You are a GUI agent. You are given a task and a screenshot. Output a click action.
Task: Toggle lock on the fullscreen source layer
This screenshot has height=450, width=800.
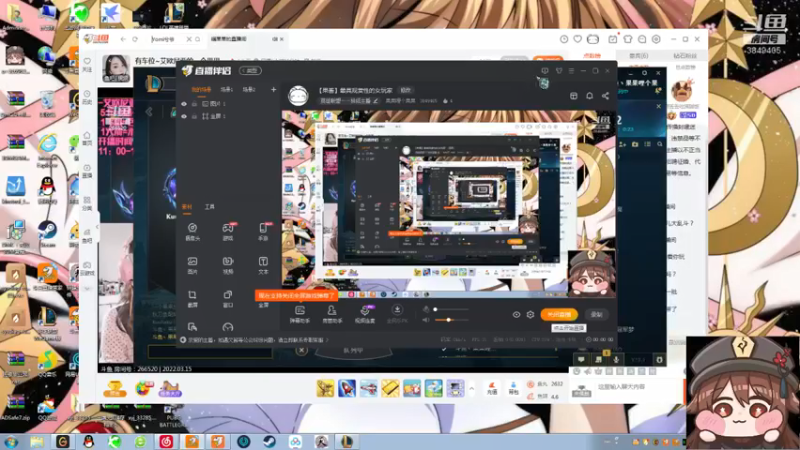tap(194, 116)
